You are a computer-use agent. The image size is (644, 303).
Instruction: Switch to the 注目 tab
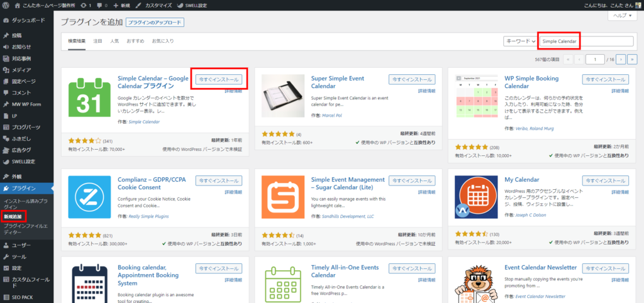pos(97,41)
